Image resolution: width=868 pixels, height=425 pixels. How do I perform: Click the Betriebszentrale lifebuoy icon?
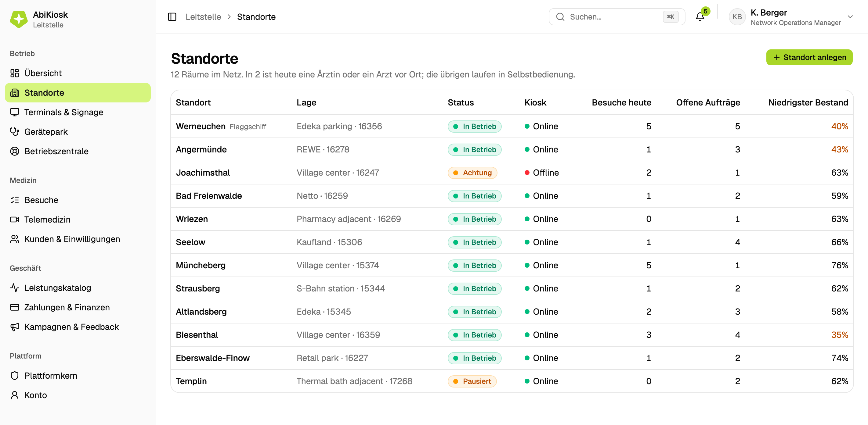[x=14, y=151]
